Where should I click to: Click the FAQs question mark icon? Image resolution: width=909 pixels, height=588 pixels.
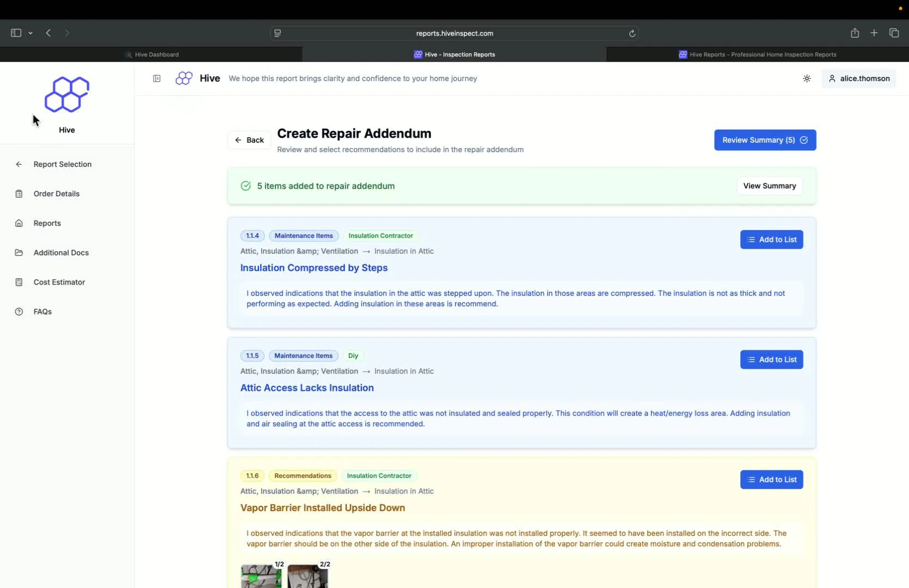tap(19, 311)
